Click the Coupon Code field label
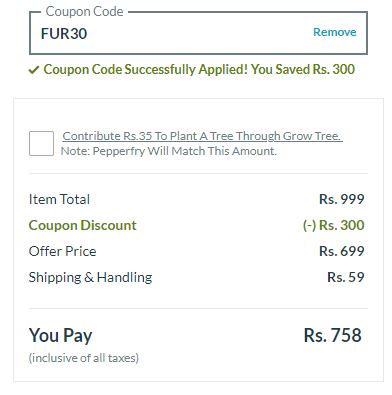Screen dimensions: 392x395 click(x=84, y=12)
